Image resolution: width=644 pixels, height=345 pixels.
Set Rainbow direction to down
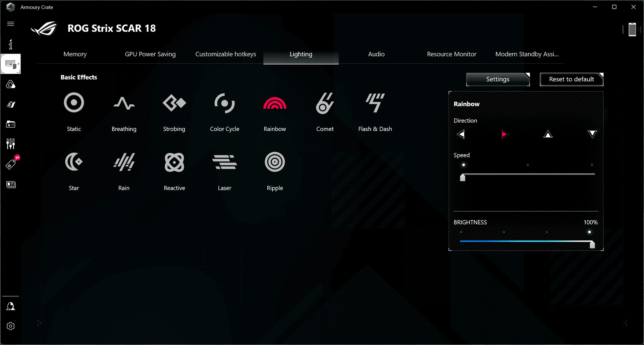click(x=592, y=134)
